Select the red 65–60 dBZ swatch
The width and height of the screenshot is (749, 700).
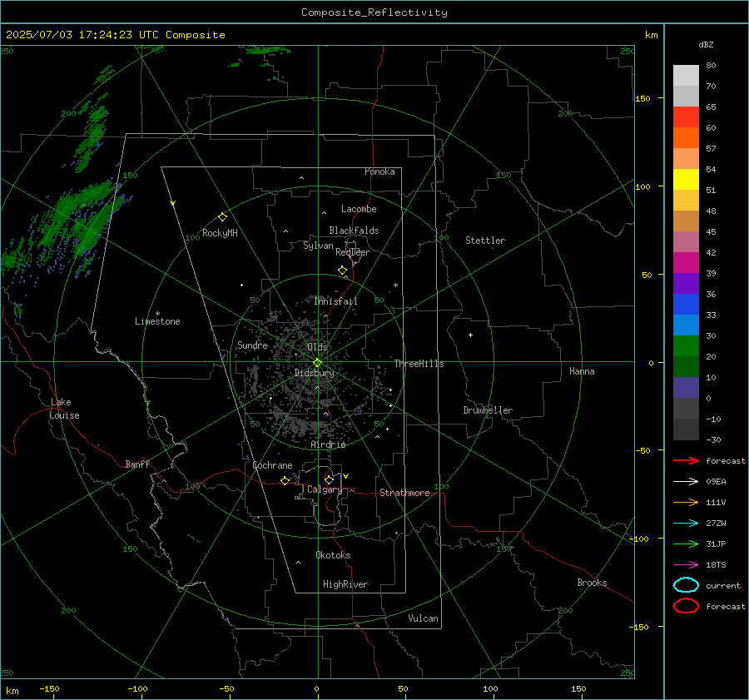coord(686,117)
